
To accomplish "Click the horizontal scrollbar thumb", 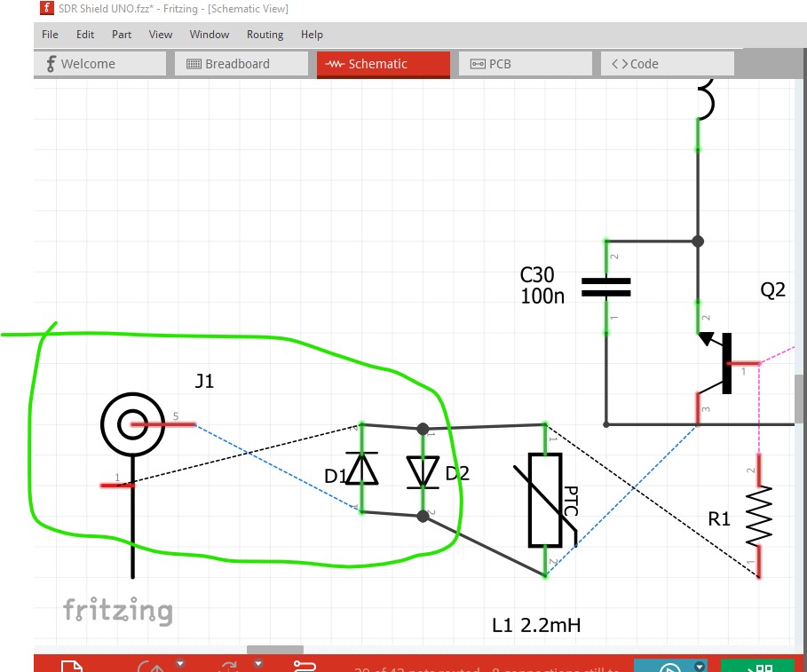I will coord(275,649).
